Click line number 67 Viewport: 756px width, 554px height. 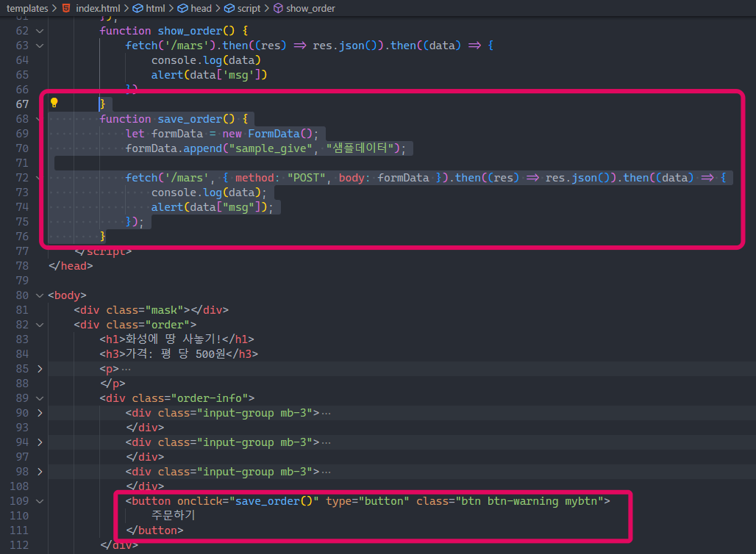22,104
